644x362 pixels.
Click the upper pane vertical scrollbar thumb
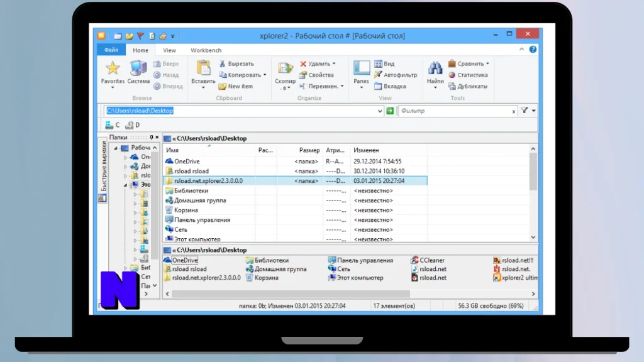(533, 172)
